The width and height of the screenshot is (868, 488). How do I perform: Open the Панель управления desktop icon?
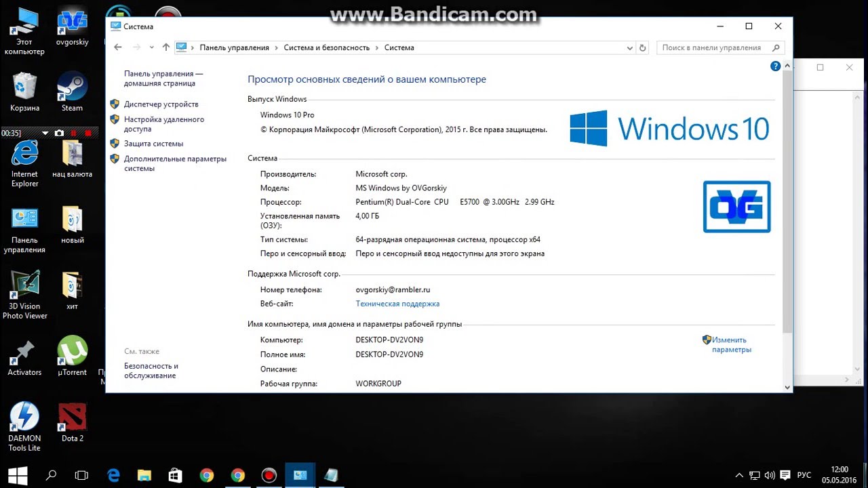click(24, 230)
